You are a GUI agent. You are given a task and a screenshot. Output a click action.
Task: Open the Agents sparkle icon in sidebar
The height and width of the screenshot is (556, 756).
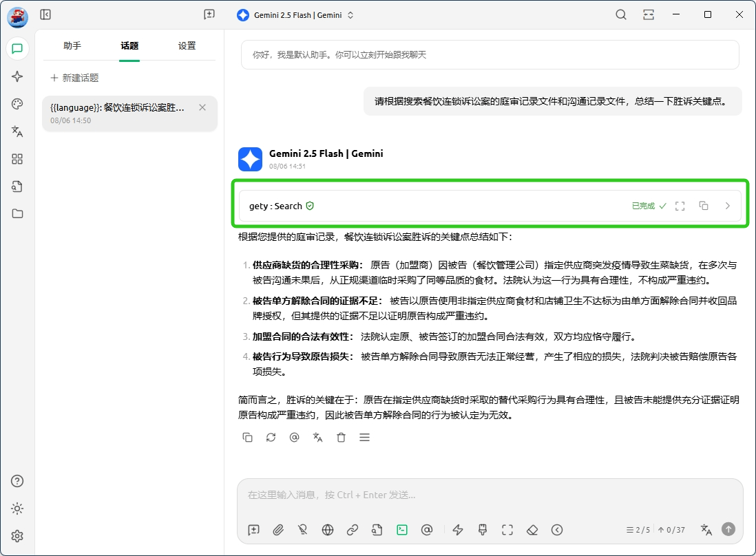17,76
